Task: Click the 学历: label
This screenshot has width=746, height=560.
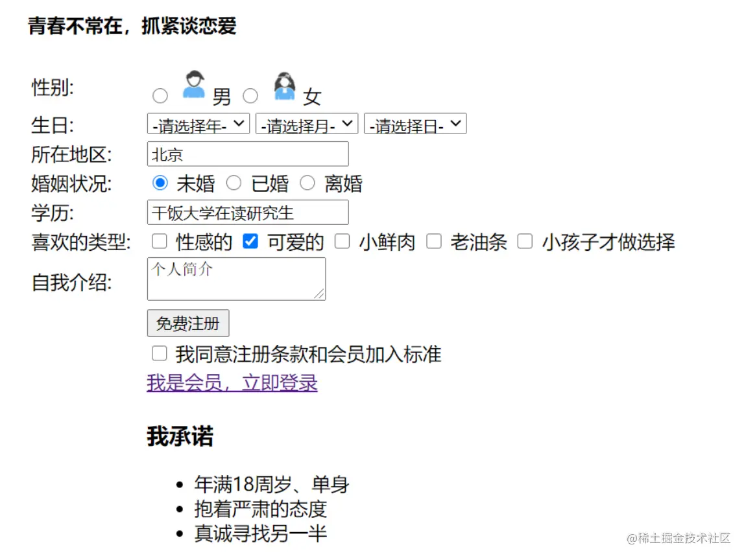Action: point(53,213)
